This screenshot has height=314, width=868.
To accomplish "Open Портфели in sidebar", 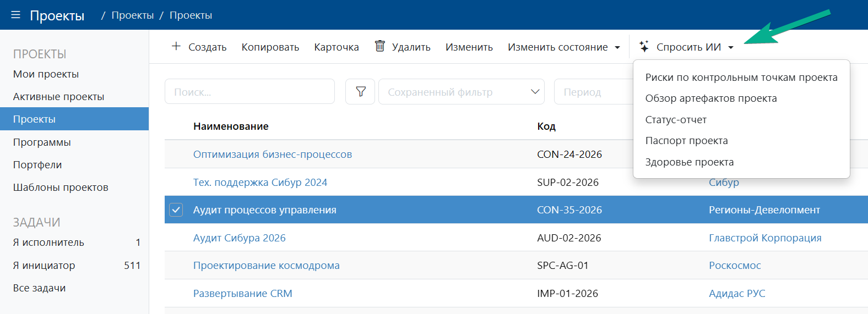I will tap(37, 165).
